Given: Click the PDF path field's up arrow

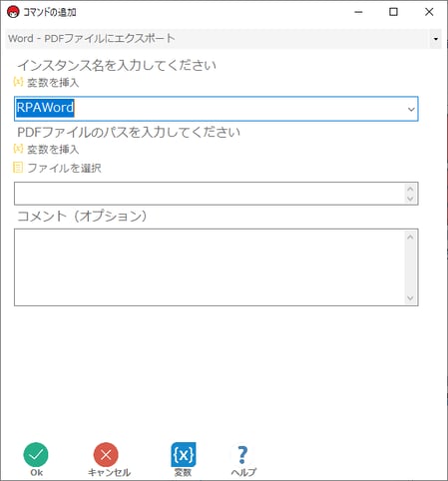Looking at the screenshot, I should click(410, 189).
